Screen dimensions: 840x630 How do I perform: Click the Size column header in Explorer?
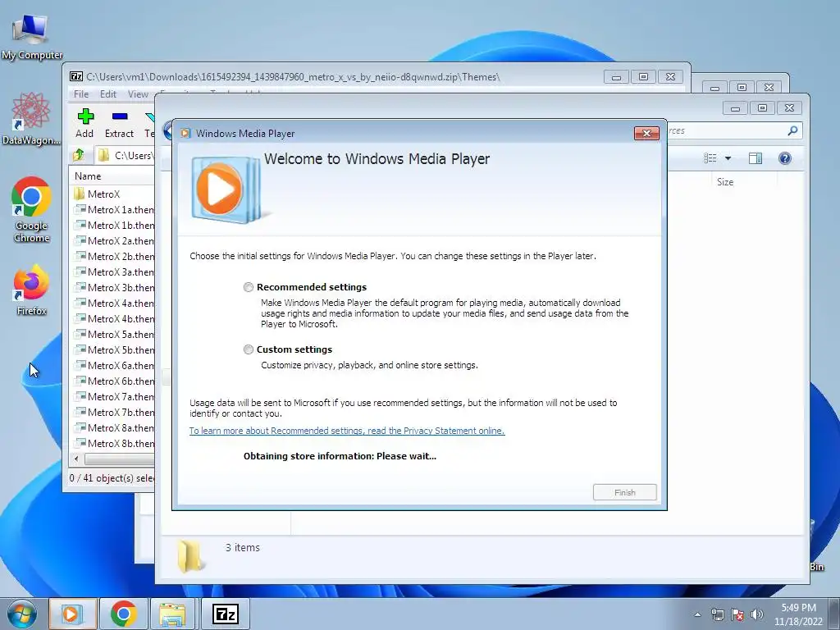[x=725, y=182]
